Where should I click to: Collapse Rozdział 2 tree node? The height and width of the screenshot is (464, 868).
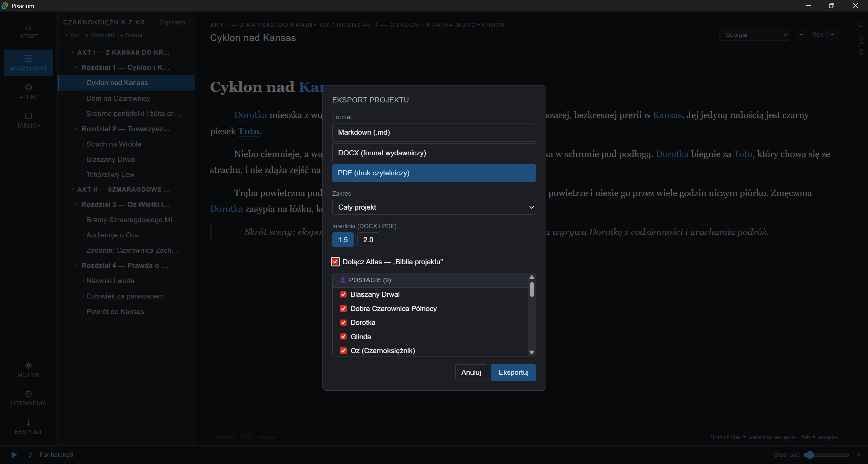tap(77, 129)
